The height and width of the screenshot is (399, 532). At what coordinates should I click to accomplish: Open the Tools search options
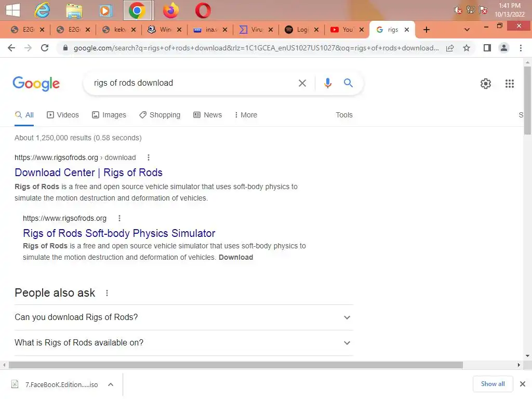coord(344,115)
